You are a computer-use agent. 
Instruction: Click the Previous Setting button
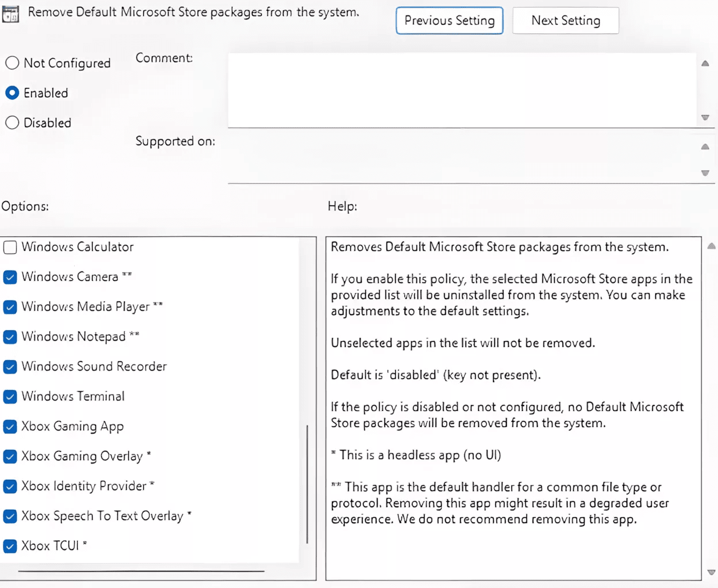pos(449,20)
